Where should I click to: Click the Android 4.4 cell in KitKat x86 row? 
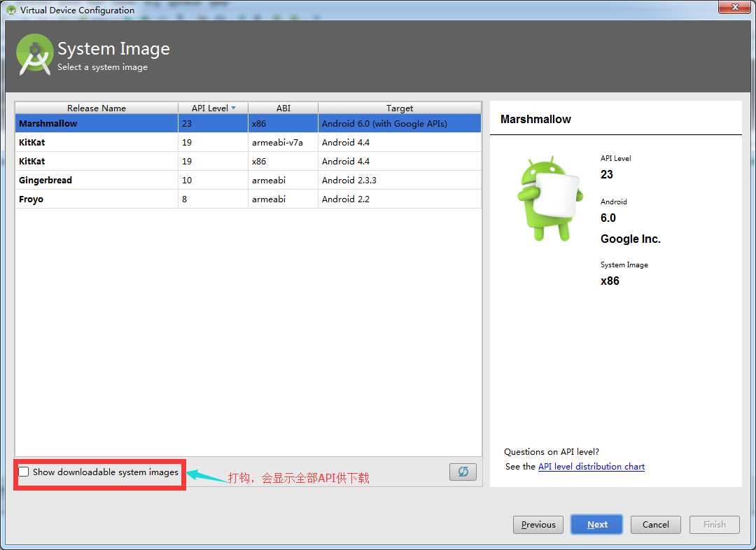pos(399,161)
